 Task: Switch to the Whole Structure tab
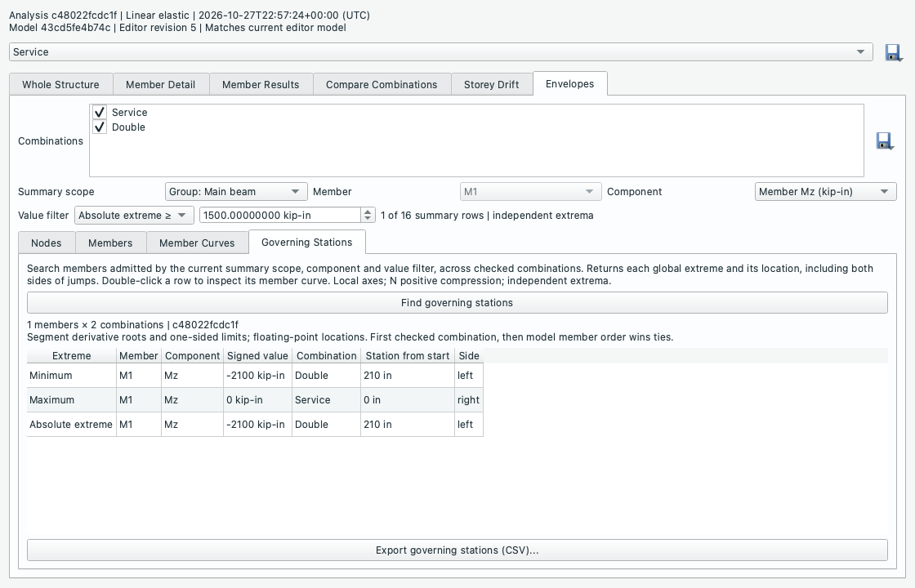(60, 85)
